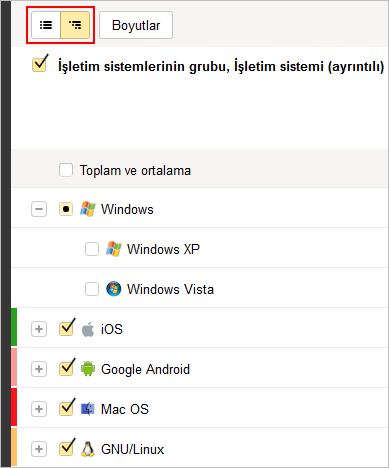
Task: Select the tree view icon
Action: point(75,25)
